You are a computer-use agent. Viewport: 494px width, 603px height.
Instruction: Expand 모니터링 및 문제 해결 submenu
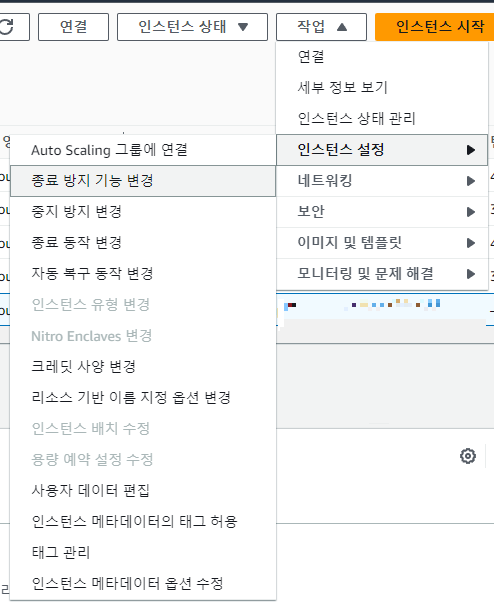coord(382,274)
